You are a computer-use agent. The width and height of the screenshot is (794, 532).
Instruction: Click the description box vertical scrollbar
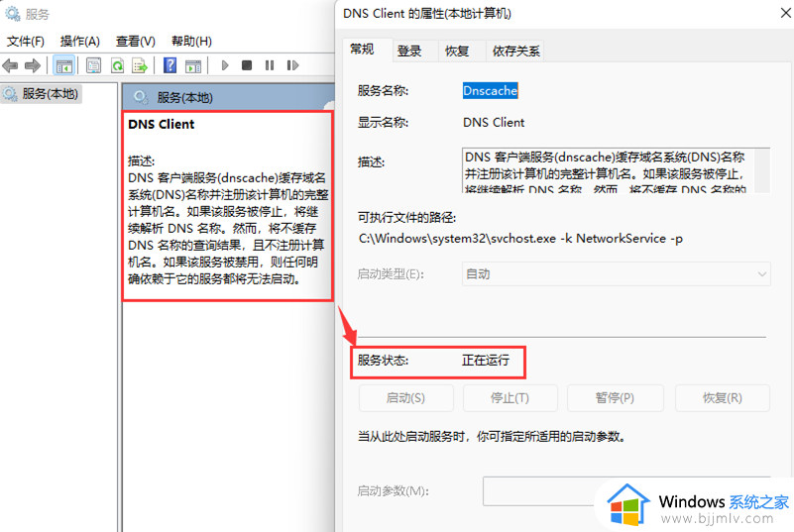tap(762, 170)
